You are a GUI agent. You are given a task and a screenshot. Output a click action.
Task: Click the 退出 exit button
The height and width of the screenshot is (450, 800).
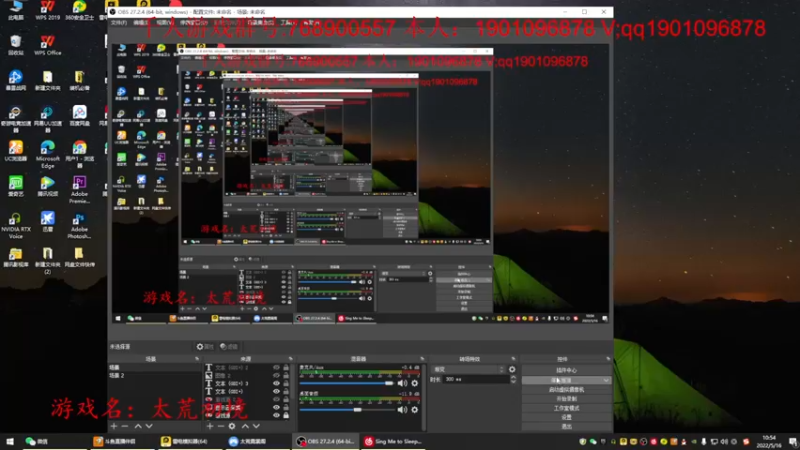tap(566, 427)
